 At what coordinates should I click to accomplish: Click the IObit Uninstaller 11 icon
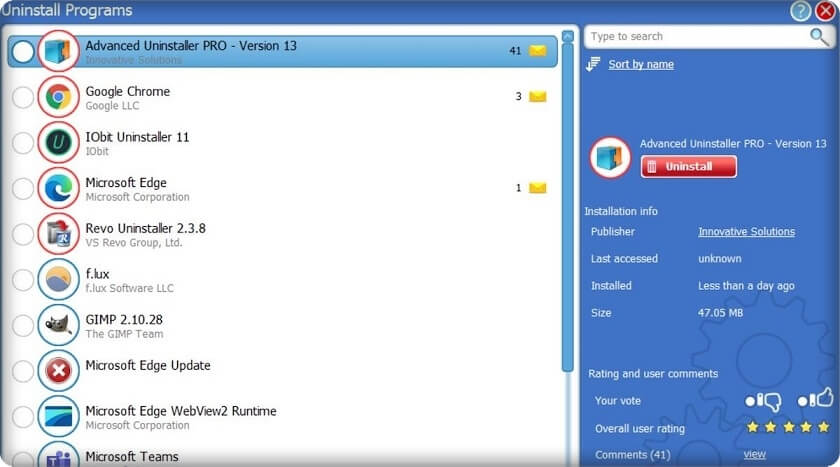click(x=58, y=142)
